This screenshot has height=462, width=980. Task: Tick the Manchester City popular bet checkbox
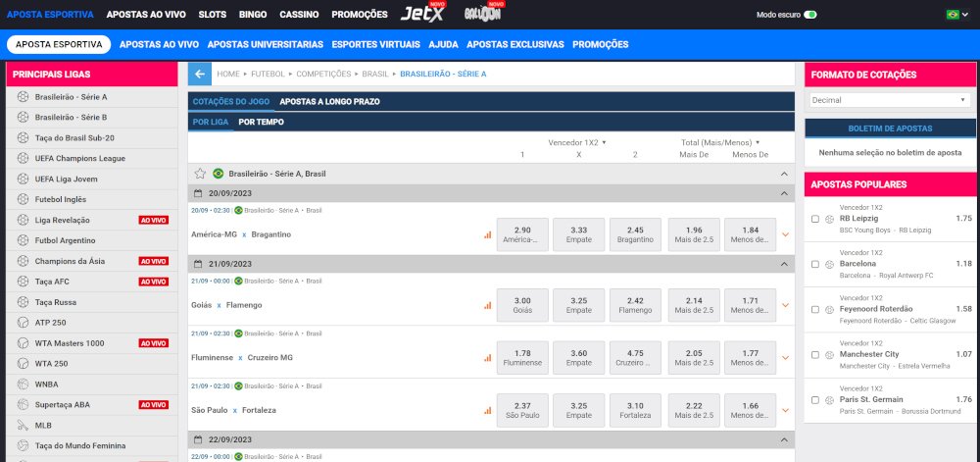(815, 354)
